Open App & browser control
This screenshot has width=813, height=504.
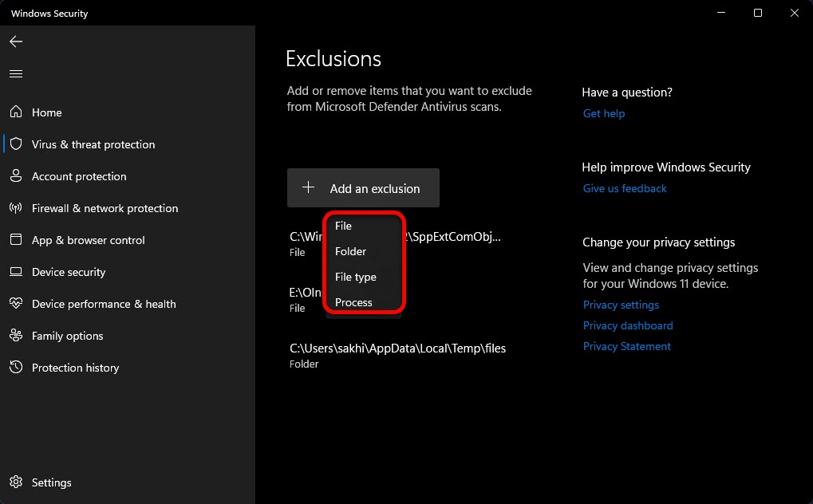128,240
